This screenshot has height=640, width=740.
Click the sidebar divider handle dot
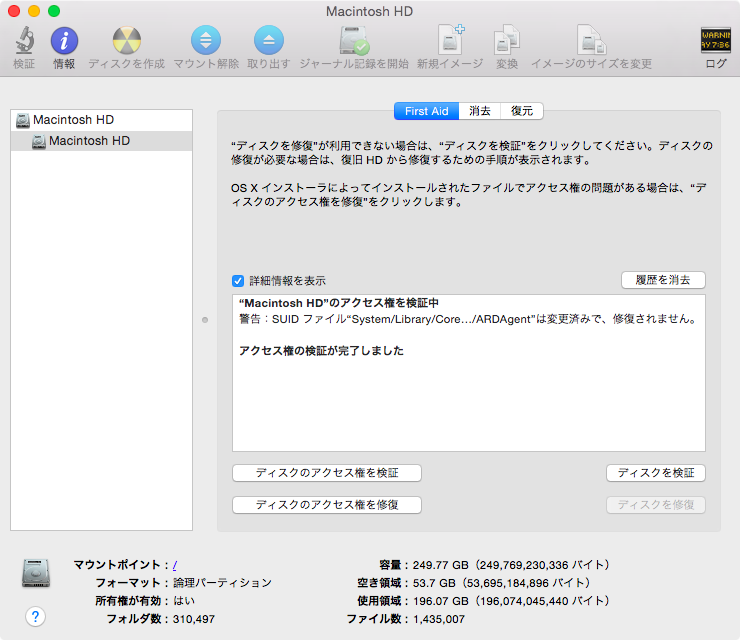click(x=205, y=320)
